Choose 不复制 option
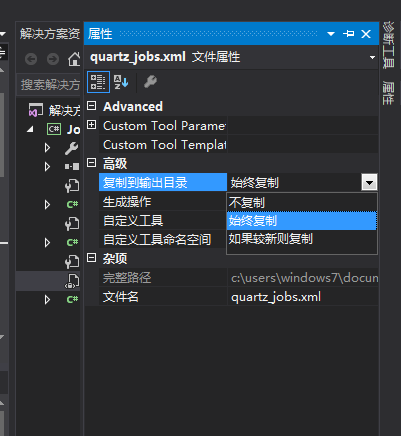The height and width of the screenshot is (436, 401). (302, 202)
